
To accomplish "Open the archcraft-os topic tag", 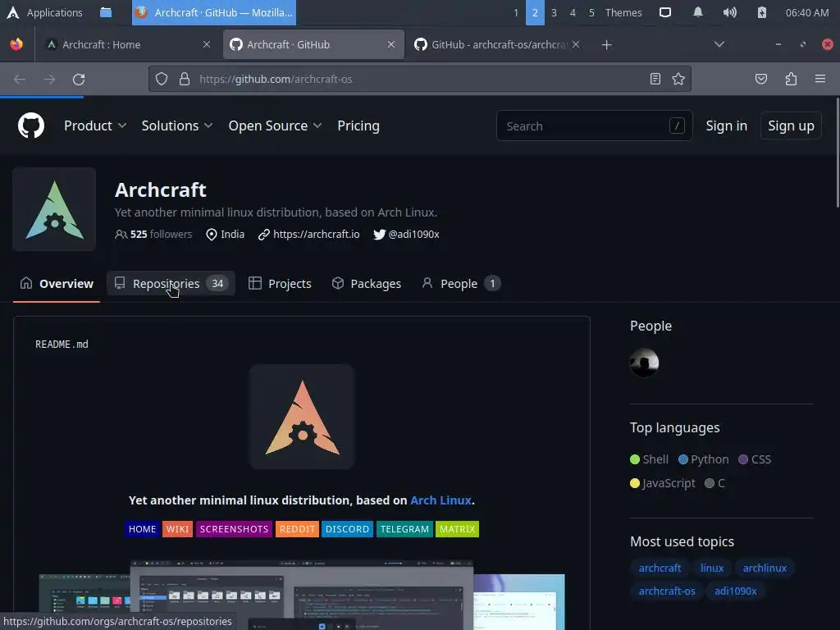I will (666, 591).
